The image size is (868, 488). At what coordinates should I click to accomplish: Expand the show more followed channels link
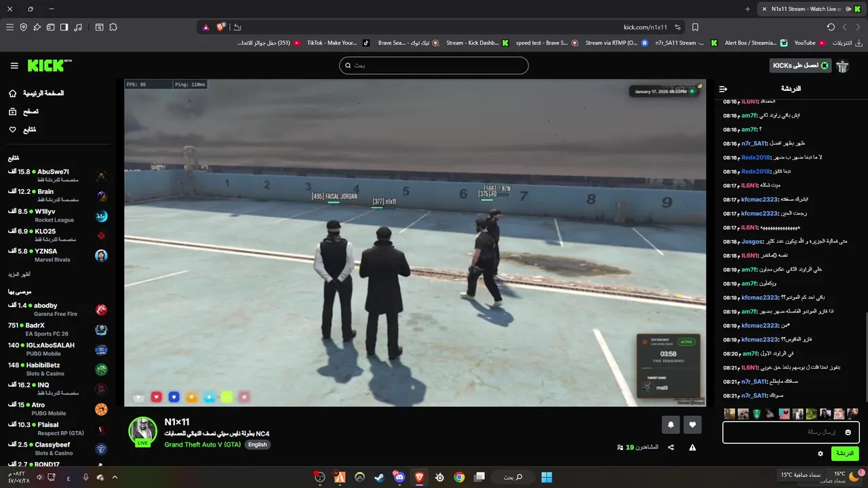[19, 274]
